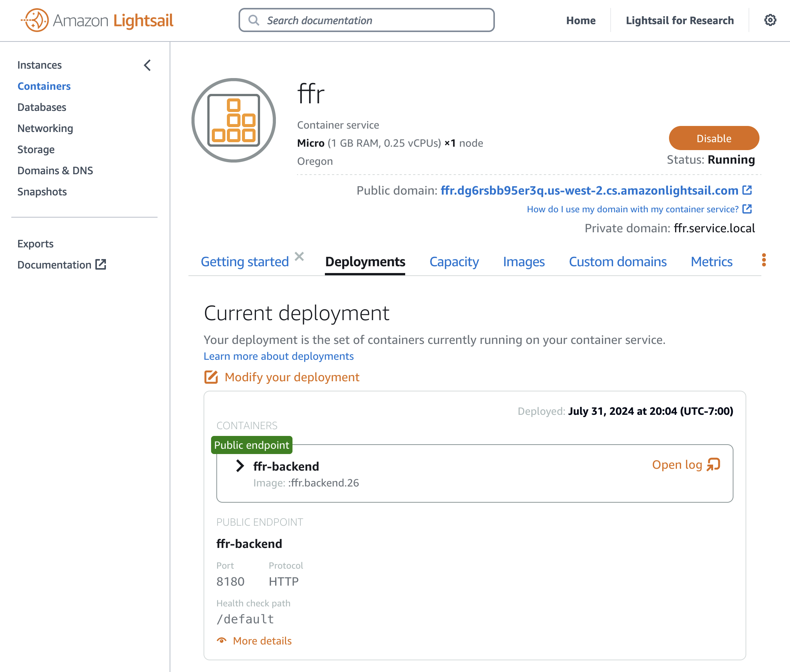Open the Documentation sidebar link
This screenshot has width=790, height=672.
[x=54, y=264]
